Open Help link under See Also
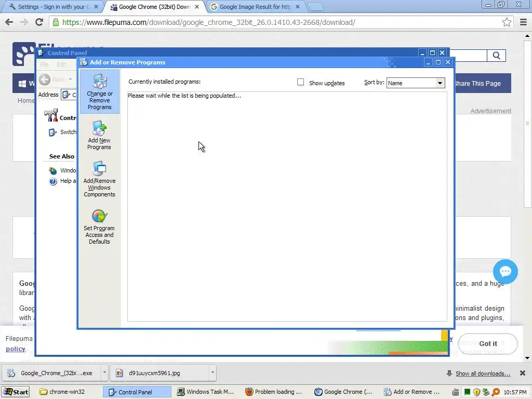The image size is (532, 399). click(x=63, y=181)
